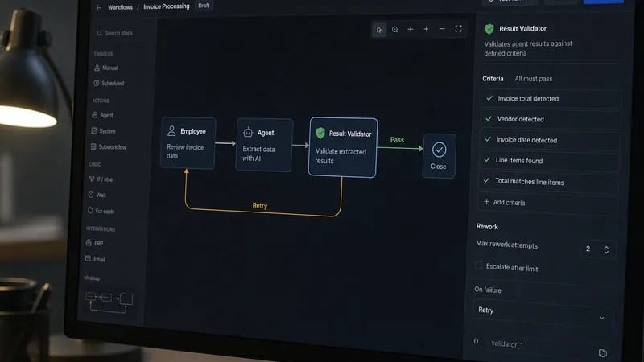Toggle the Line items found criterion
Viewport: 644px width, 362px height.
(549, 160)
